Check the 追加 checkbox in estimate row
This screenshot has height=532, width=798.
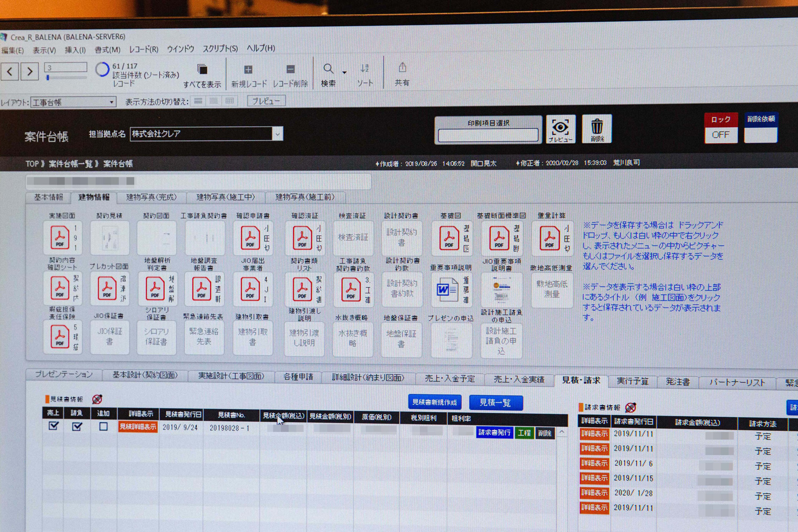tap(103, 427)
